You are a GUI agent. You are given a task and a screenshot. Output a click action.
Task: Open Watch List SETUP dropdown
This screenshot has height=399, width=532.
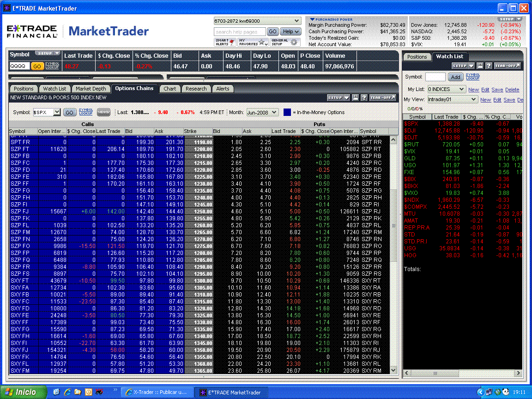coord(463,66)
